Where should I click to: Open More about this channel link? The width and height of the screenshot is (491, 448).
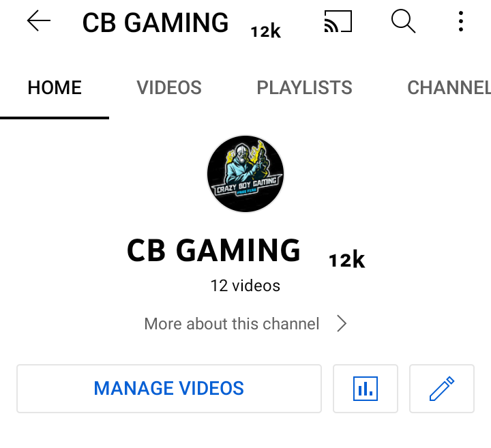(232, 324)
